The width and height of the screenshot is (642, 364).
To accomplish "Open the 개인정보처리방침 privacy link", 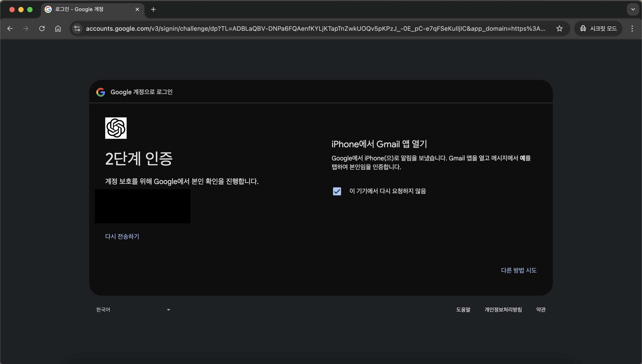I will click(x=503, y=309).
